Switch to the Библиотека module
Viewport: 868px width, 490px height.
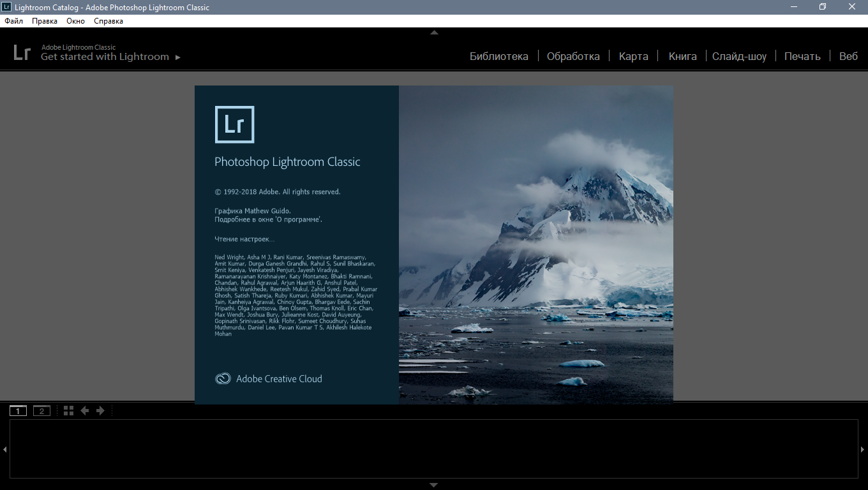[x=499, y=56]
